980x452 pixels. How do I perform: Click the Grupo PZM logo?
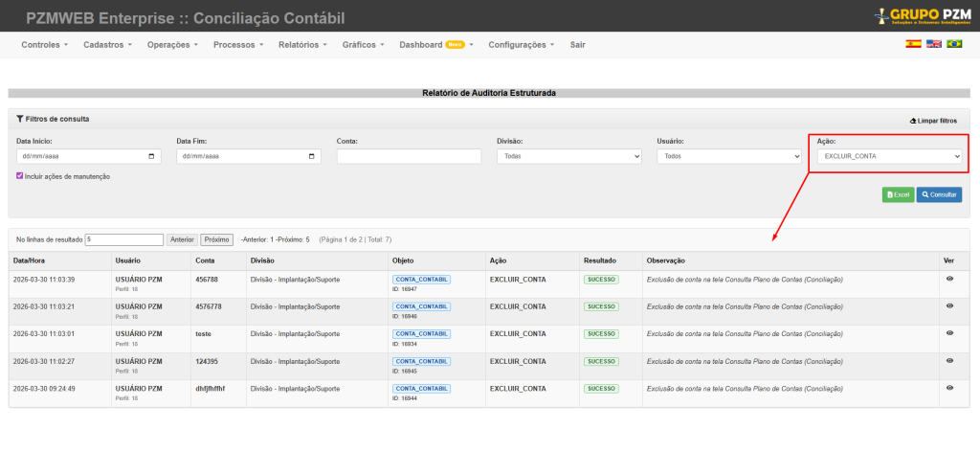point(923,15)
